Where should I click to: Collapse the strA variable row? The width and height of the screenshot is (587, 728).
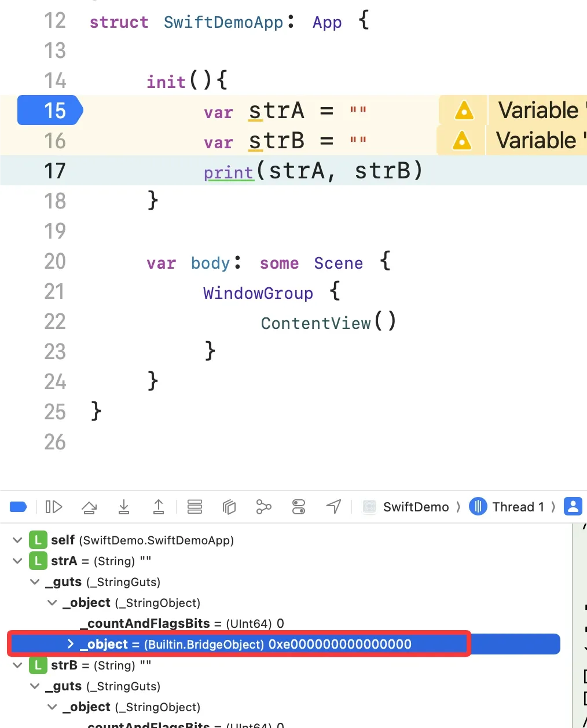point(17,561)
